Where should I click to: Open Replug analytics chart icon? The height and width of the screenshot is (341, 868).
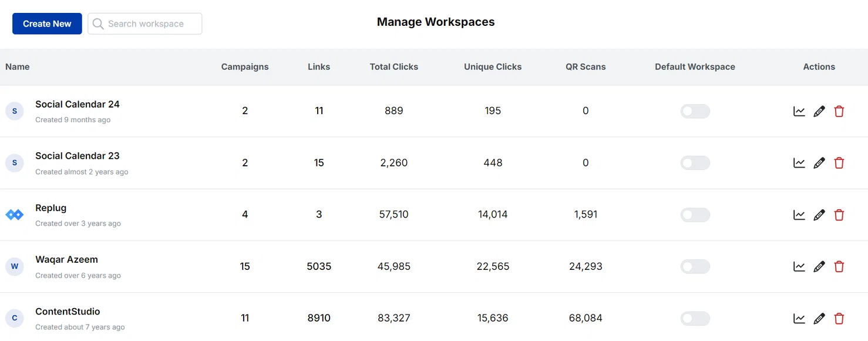click(799, 215)
